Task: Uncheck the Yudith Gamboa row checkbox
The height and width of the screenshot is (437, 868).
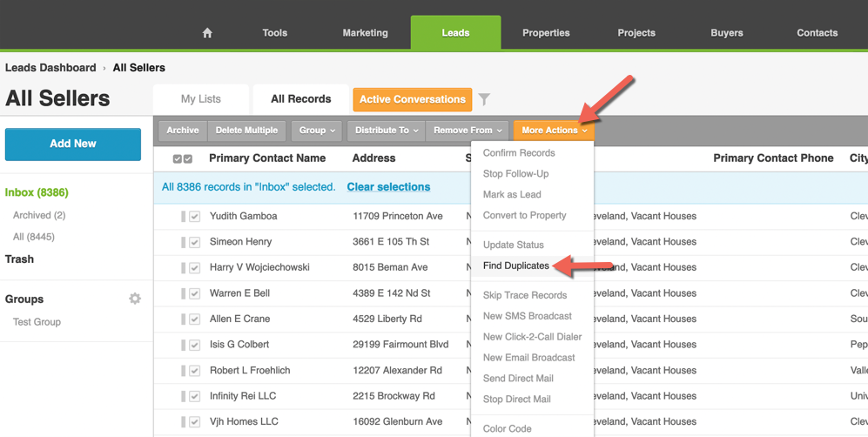Action: click(x=194, y=216)
